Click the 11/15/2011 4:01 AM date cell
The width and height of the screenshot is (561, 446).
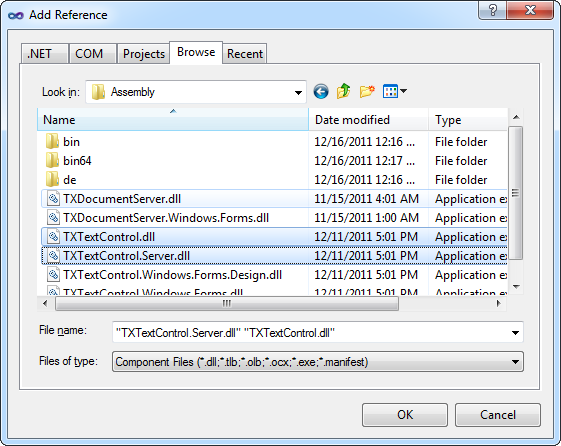(x=366, y=199)
